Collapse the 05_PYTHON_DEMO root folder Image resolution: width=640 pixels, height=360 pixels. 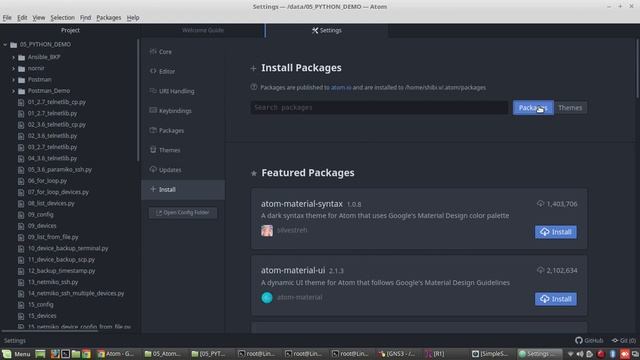click(x=5, y=44)
